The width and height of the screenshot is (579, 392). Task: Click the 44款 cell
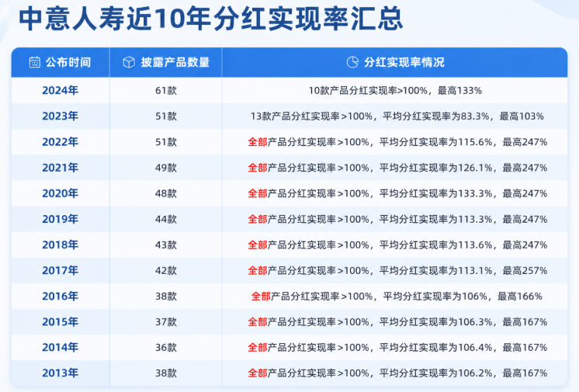pos(166,219)
